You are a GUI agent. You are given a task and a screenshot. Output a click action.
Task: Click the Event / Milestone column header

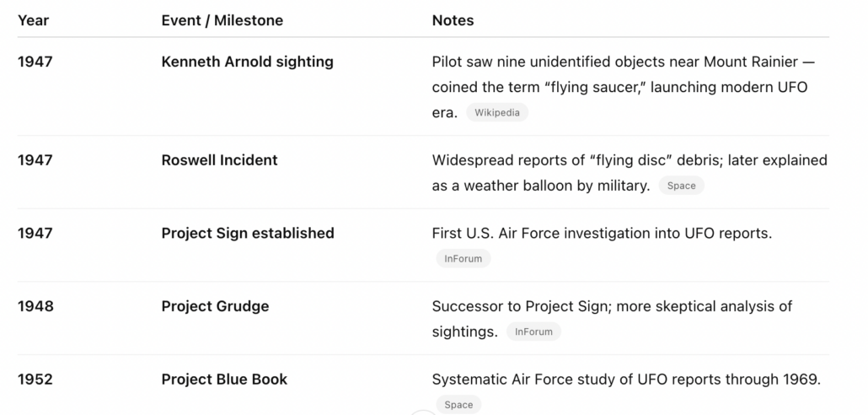(x=222, y=20)
